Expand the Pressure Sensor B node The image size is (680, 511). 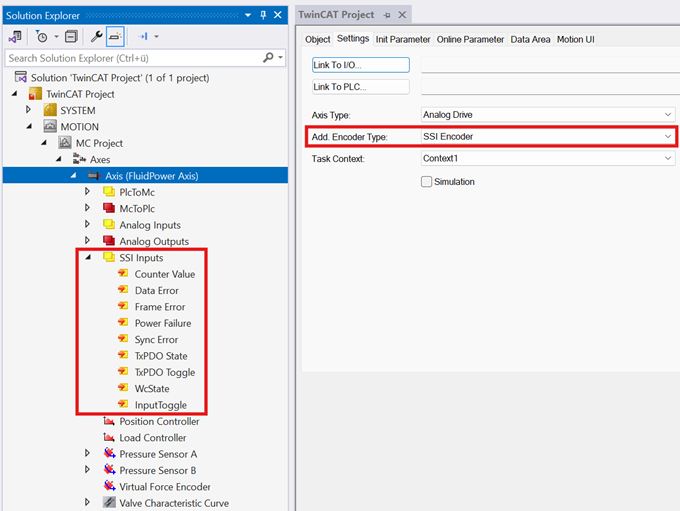coord(87,470)
